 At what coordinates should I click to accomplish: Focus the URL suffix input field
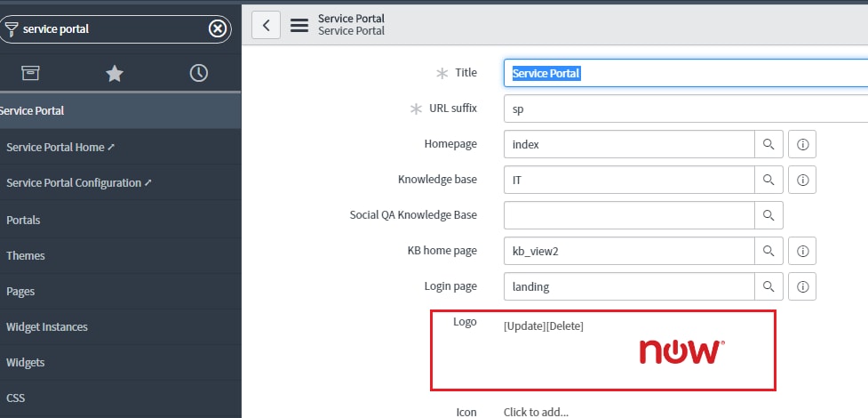point(686,109)
